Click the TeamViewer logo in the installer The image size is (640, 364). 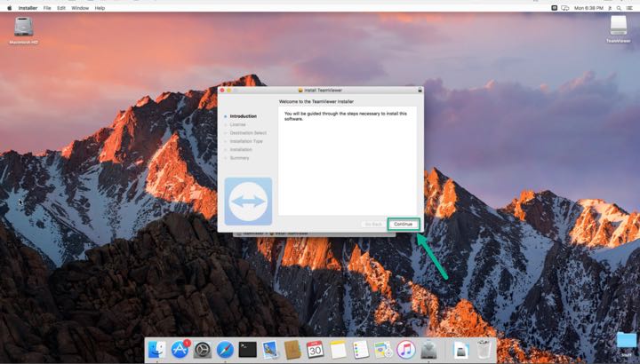point(248,202)
